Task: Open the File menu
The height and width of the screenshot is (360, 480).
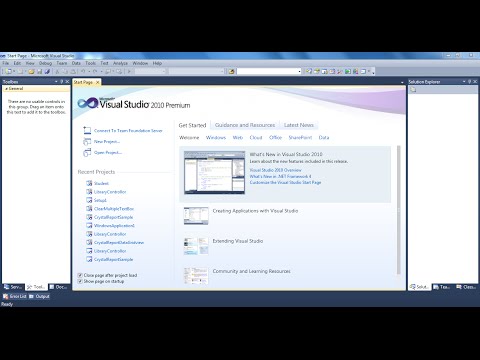Action: coord(6,63)
